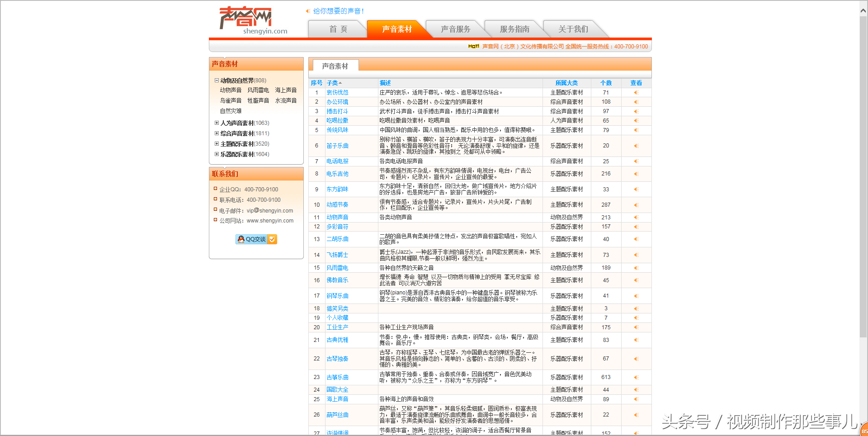
Task: Go to 首页 navigation tab
Action: (338, 29)
